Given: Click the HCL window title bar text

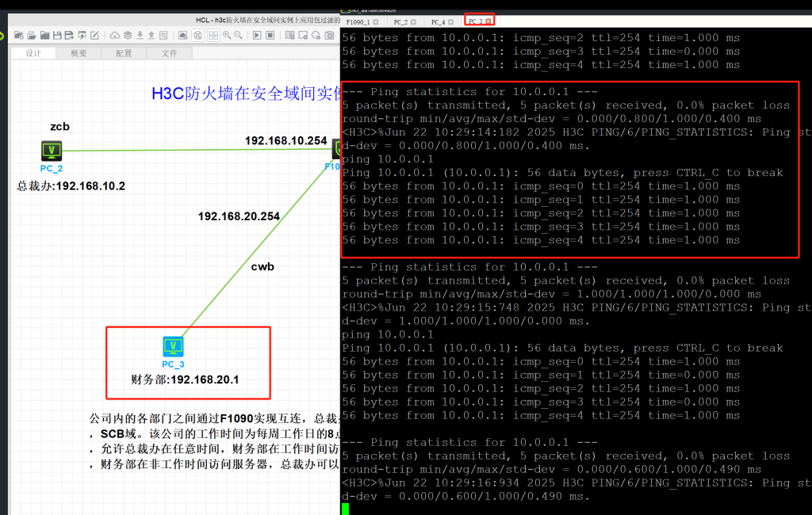Looking at the screenshot, I should coord(268,20).
